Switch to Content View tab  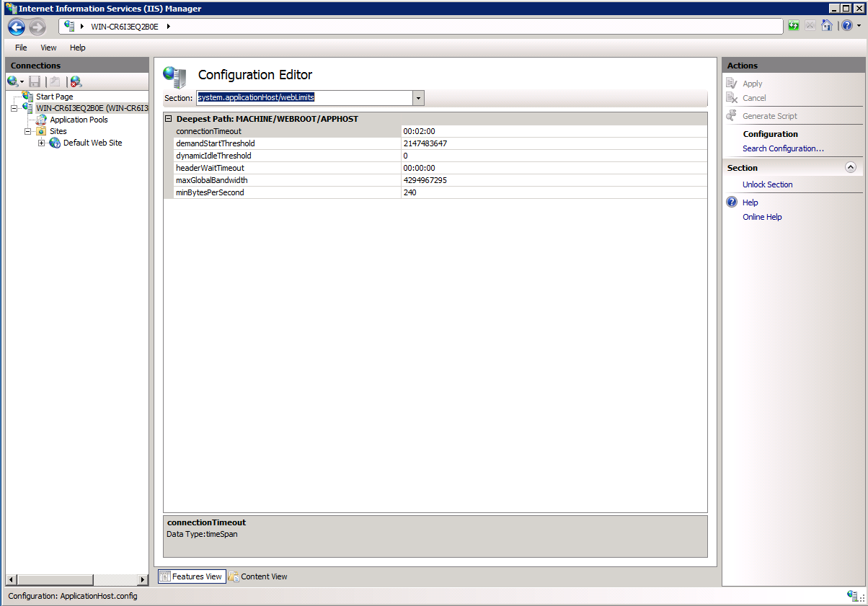click(258, 576)
